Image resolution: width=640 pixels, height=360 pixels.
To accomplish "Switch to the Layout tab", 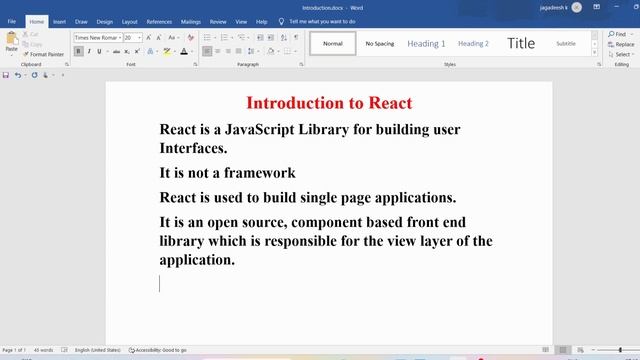I will (129, 22).
